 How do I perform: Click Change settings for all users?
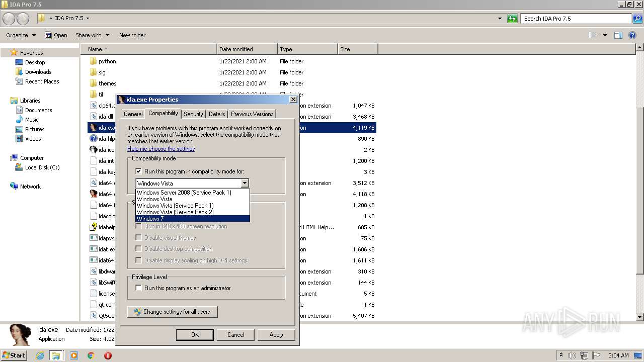click(x=172, y=312)
